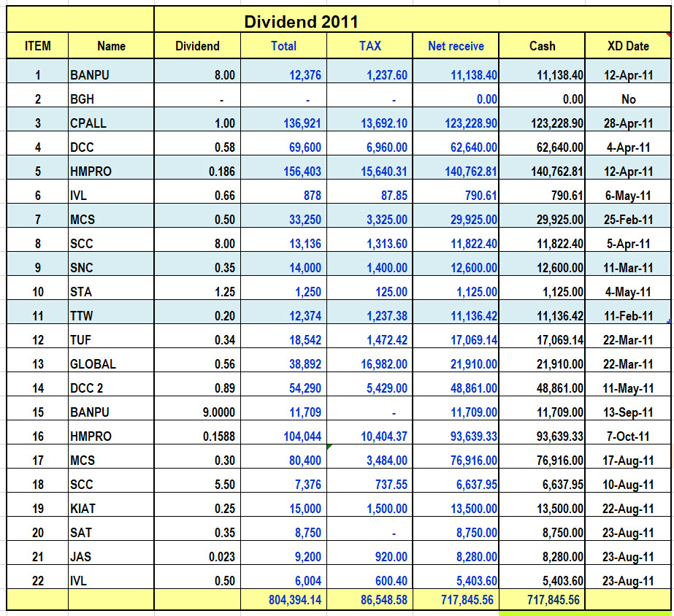Select Total cell 136,921

(x=284, y=120)
